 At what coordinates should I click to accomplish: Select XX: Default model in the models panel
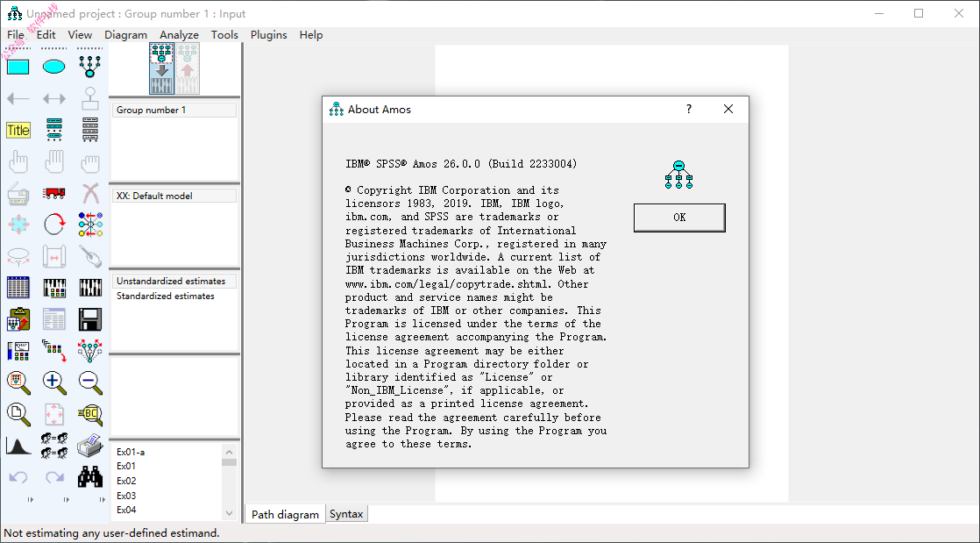[174, 196]
